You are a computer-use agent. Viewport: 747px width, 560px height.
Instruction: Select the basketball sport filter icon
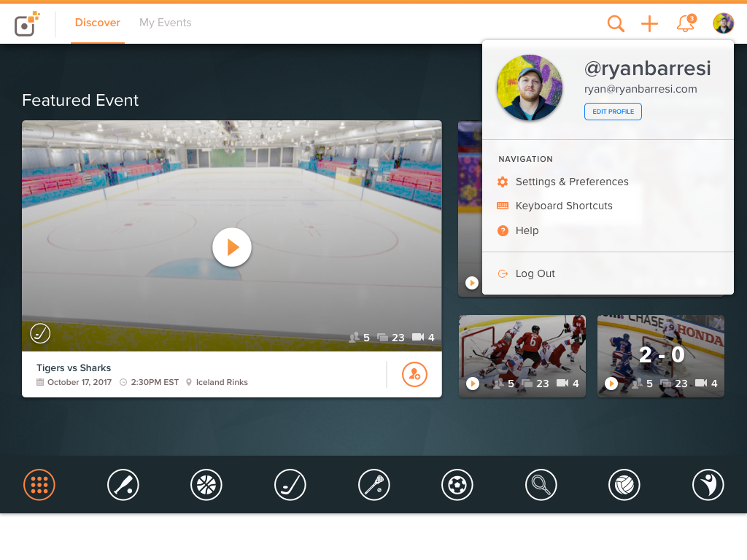tap(206, 484)
